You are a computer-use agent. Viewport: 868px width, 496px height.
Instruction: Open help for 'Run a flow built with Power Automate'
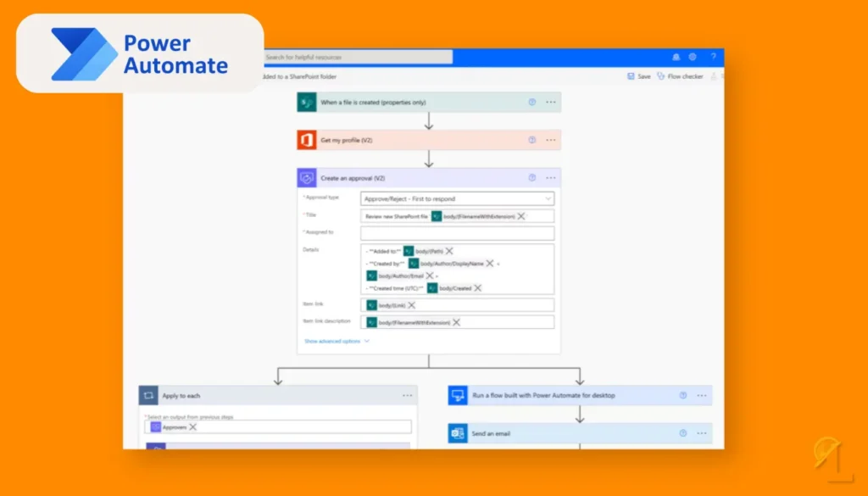click(x=683, y=395)
